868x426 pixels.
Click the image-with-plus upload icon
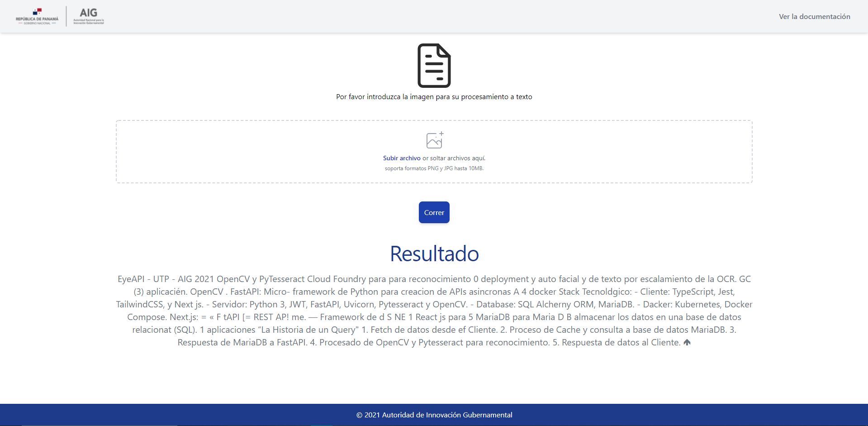[434, 140]
